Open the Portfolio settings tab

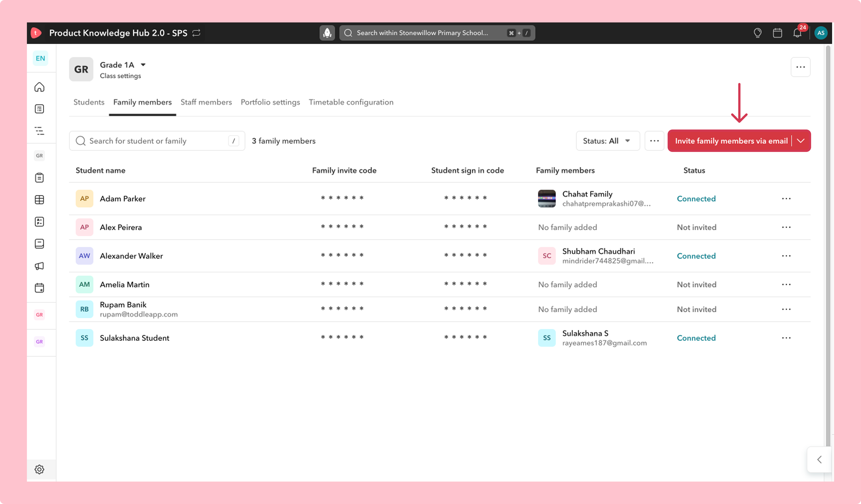click(x=270, y=102)
